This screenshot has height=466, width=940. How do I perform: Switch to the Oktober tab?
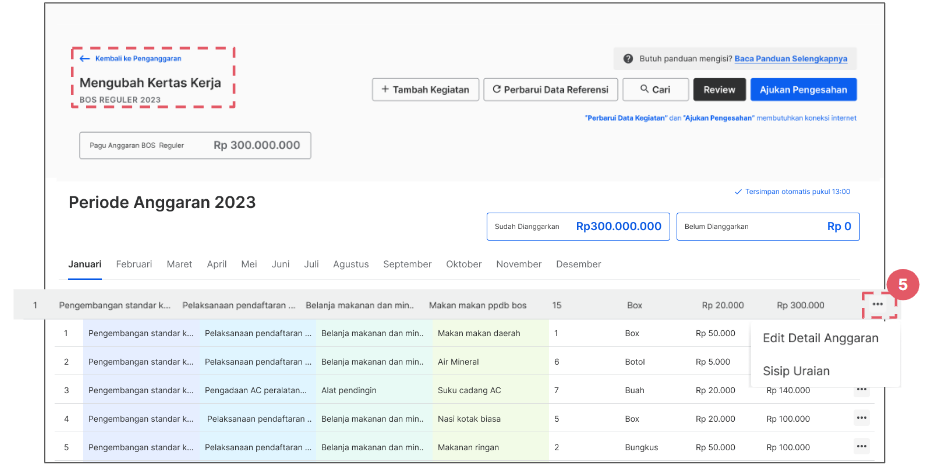(x=463, y=264)
